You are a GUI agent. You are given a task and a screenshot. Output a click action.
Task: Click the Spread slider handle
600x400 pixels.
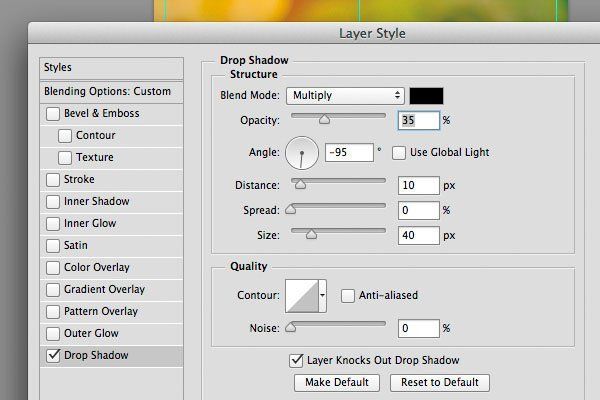coord(291,209)
